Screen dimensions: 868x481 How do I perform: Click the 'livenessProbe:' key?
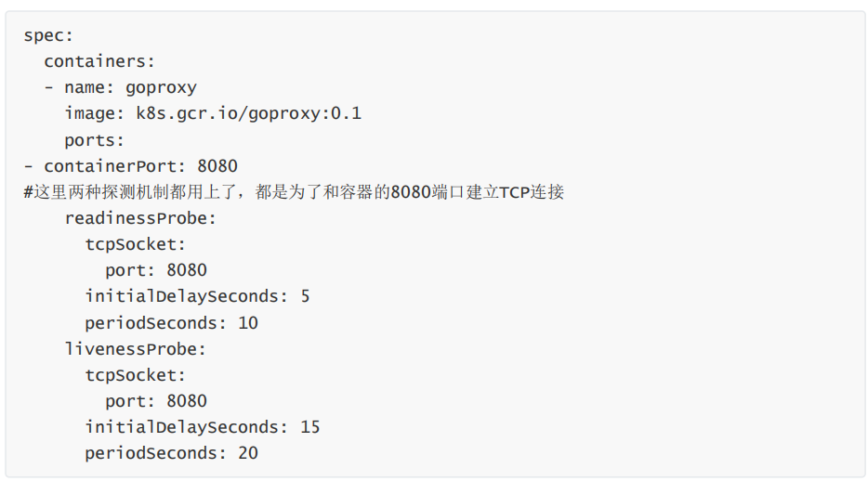135,349
